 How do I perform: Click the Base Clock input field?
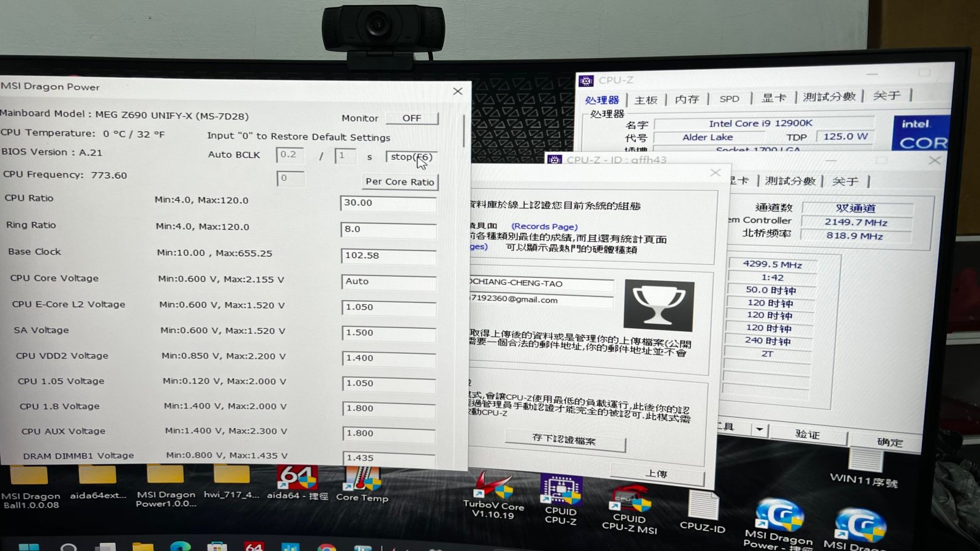click(389, 256)
